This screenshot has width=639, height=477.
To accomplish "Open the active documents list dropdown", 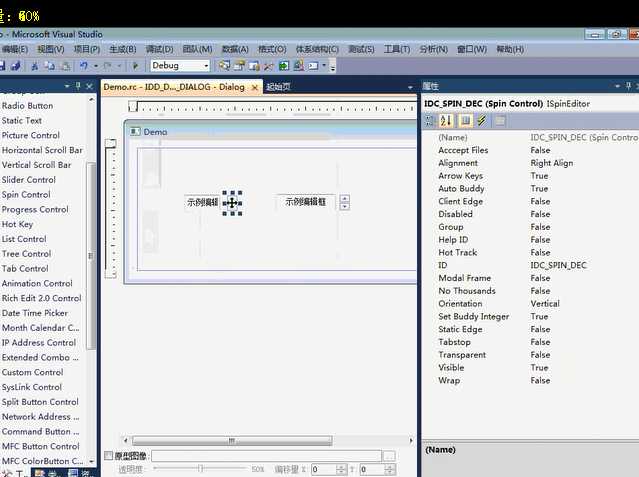I will coord(410,87).
